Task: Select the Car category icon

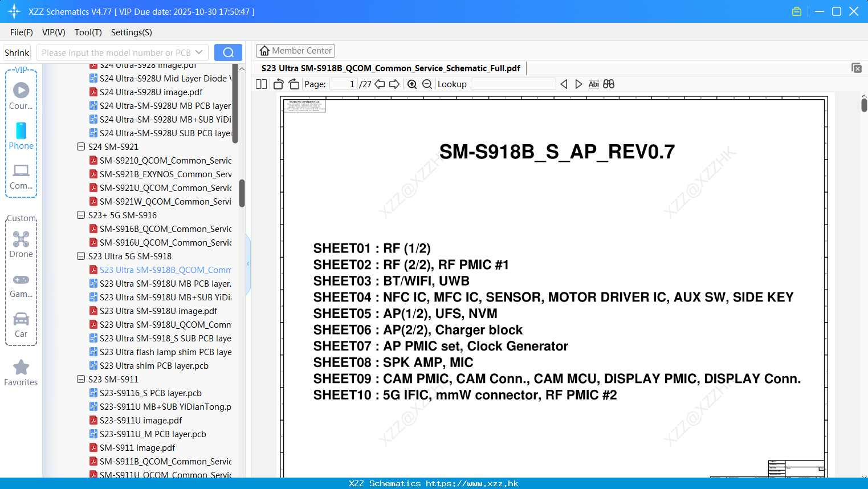Action: point(21,325)
